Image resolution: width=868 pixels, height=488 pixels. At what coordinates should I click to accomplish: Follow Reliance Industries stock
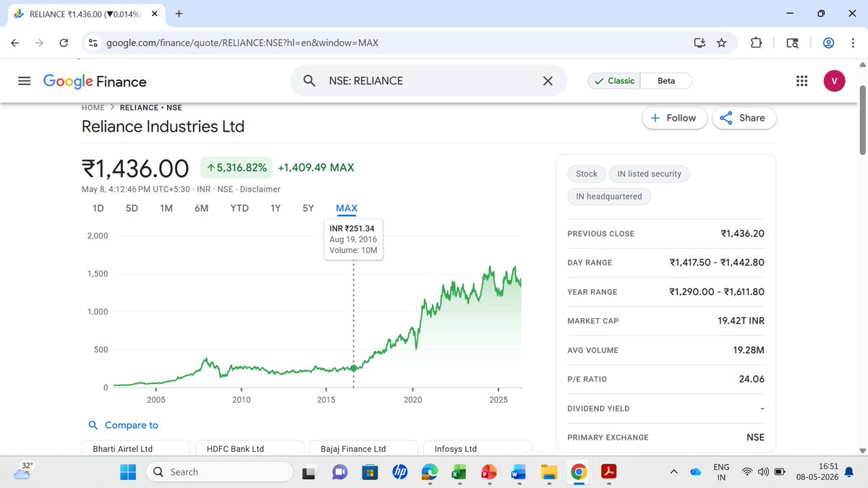pos(674,118)
